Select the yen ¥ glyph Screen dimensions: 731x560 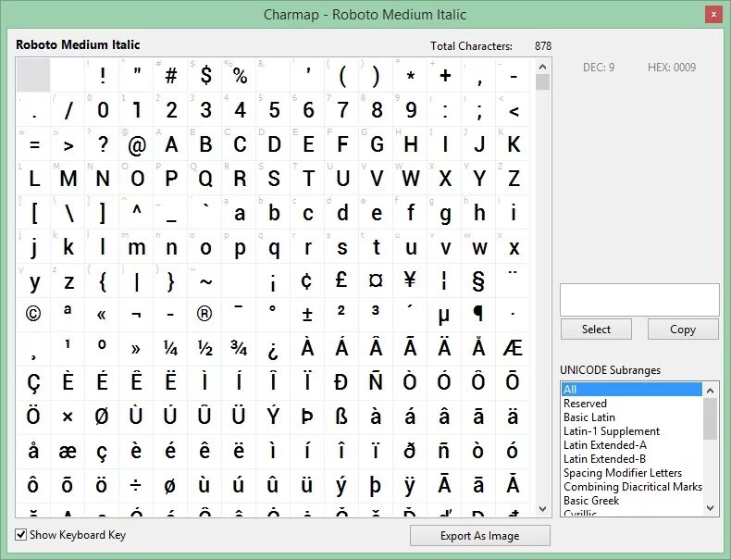point(411,280)
